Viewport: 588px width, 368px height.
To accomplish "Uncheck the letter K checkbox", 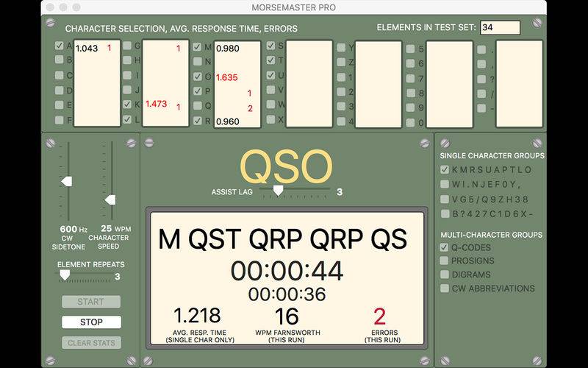I will click(x=127, y=105).
